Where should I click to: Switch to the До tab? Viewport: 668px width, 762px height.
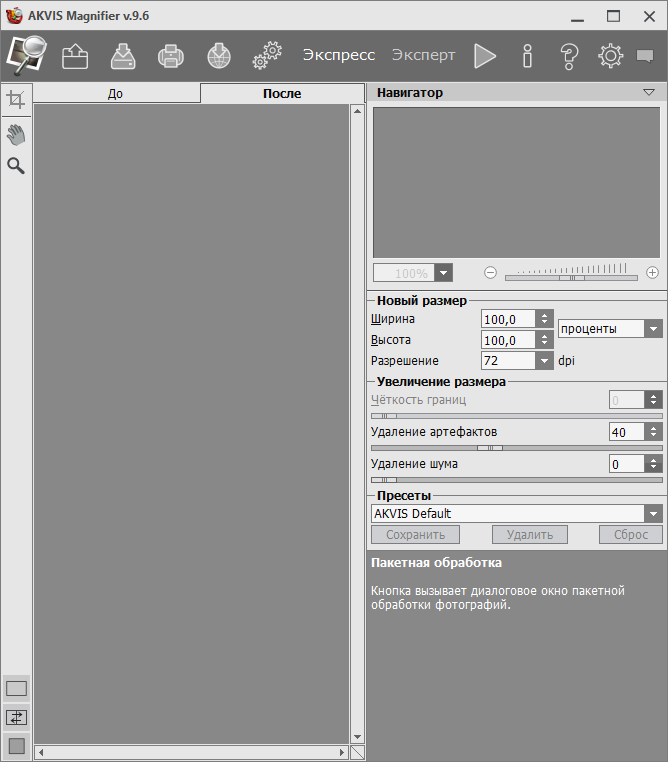[116, 93]
